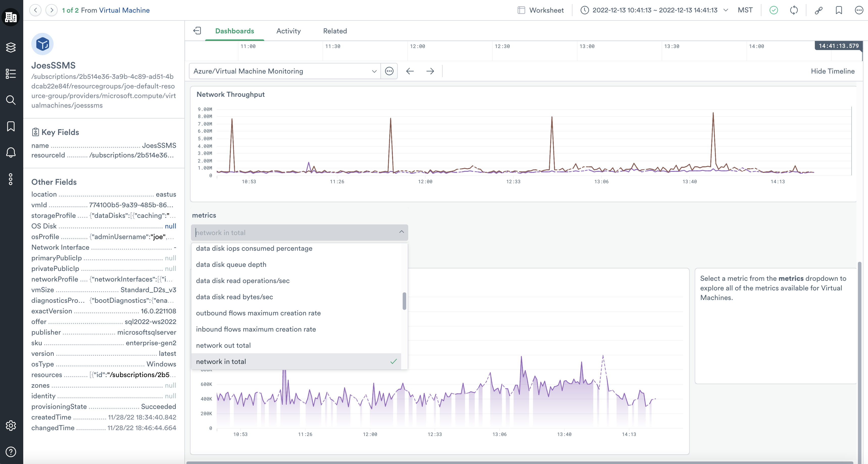Click the top-right bookmark icon

(x=839, y=10)
